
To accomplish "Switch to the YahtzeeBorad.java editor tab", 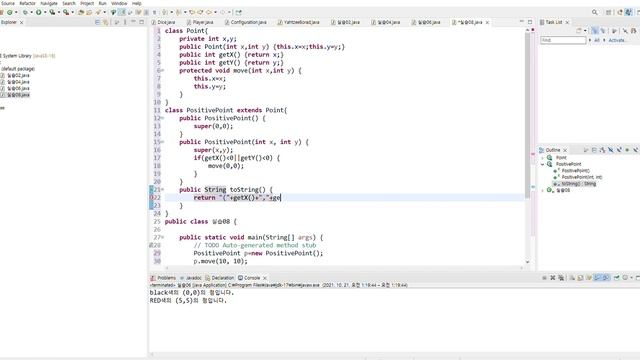I will pyautogui.click(x=298, y=22).
